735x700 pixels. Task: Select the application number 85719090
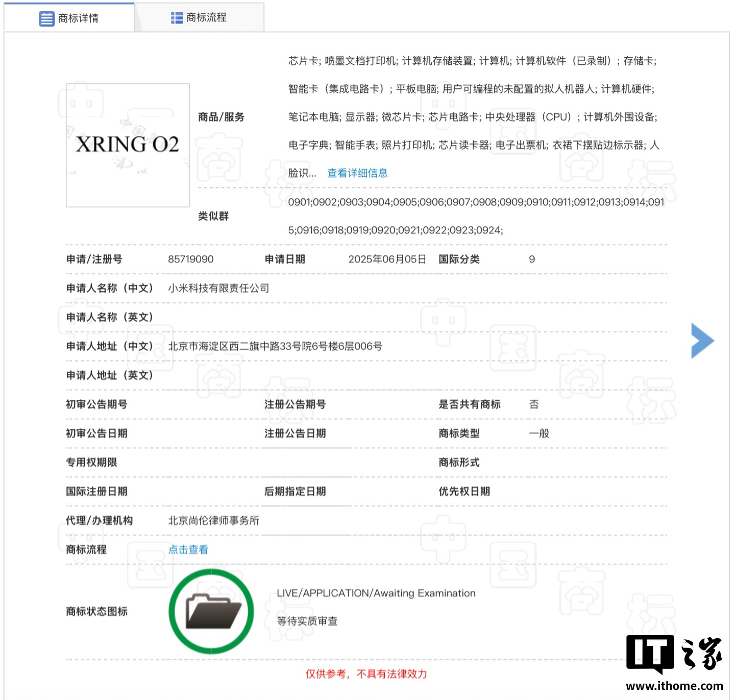click(x=190, y=259)
